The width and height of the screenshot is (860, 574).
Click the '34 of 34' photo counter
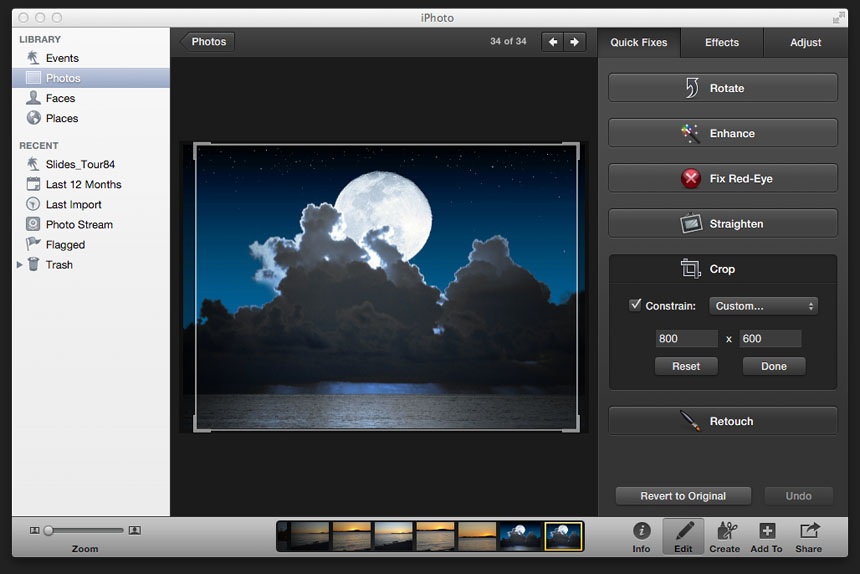click(508, 42)
